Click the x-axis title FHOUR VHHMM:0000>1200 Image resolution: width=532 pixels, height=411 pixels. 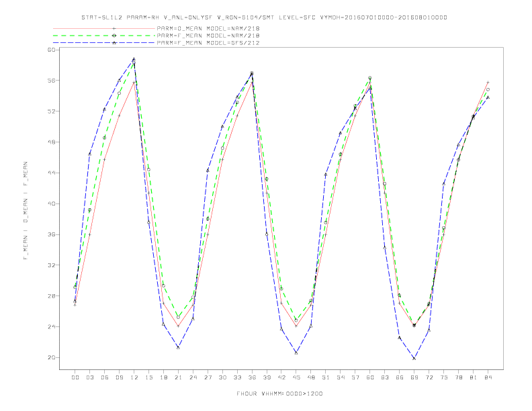(279, 394)
